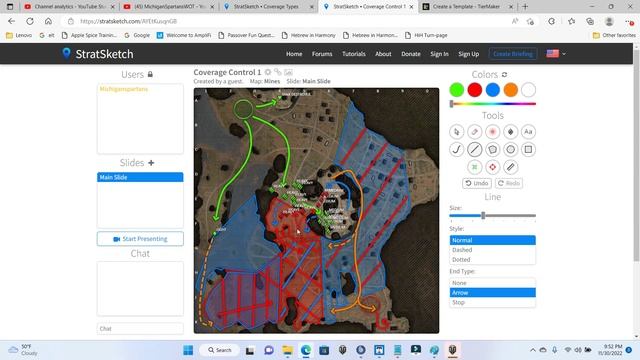640x360 pixels.
Task: Refresh the browser page
Action: click(x=30, y=21)
